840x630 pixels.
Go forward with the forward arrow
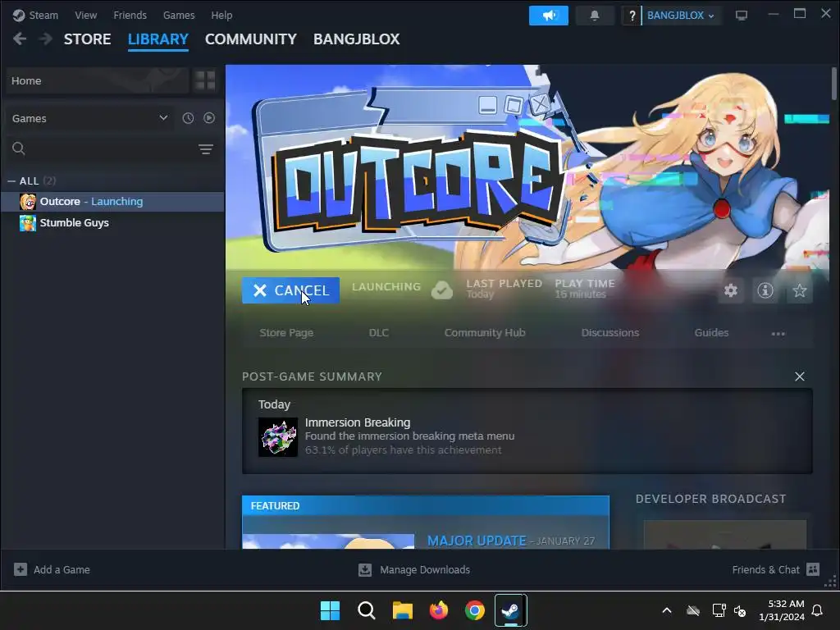[46, 39]
